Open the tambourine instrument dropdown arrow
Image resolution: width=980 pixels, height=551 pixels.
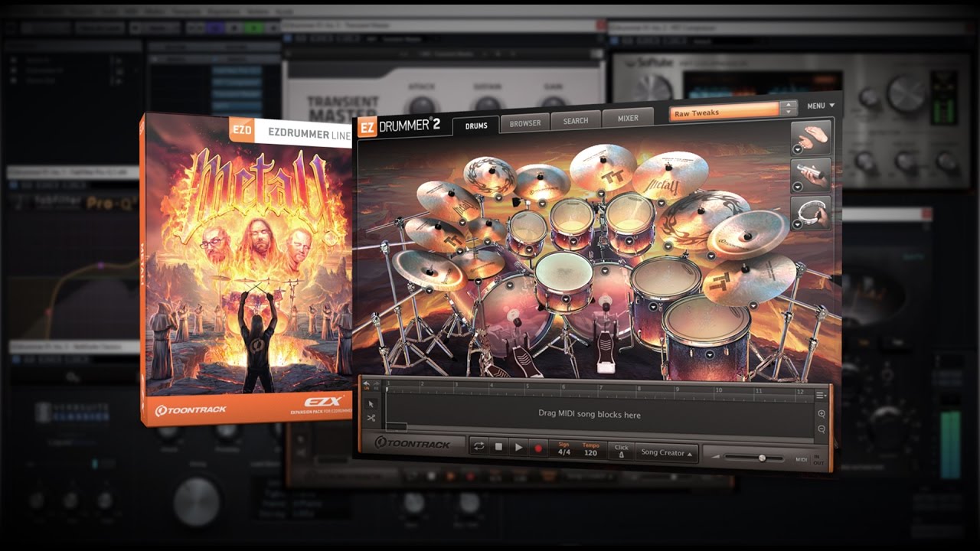[798, 223]
